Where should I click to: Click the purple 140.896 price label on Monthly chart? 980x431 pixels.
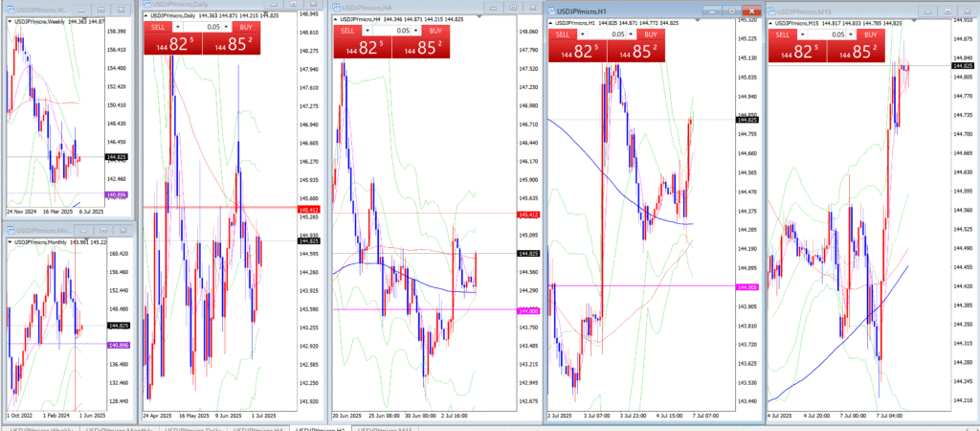pyautogui.click(x=118, y=344)
